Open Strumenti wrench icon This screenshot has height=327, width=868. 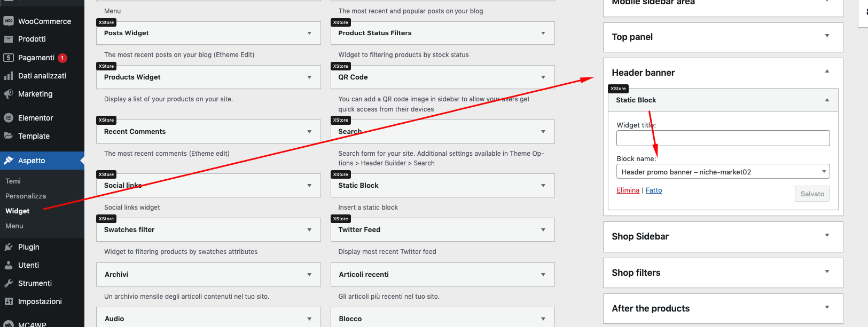coord(9,283)
